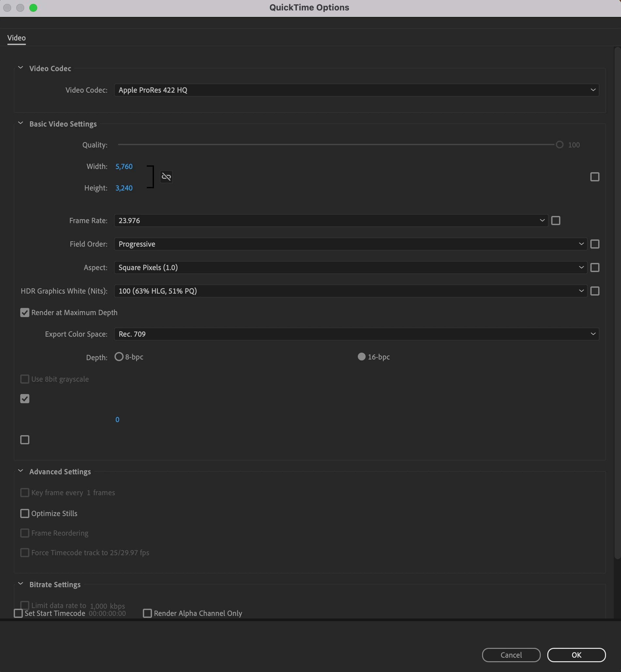Collapse the Video Codec section
The height and width of the screenshot is (672, 621).
21,68
